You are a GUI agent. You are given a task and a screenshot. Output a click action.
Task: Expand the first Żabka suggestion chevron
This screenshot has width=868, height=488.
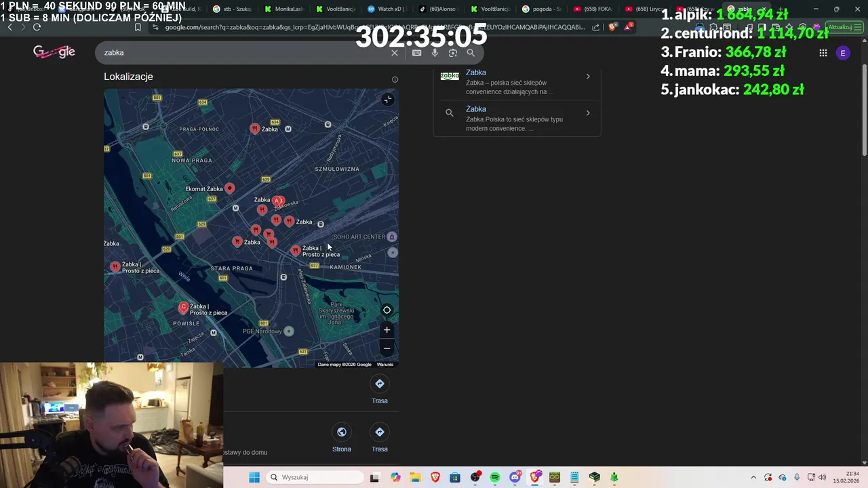[588, 77]
